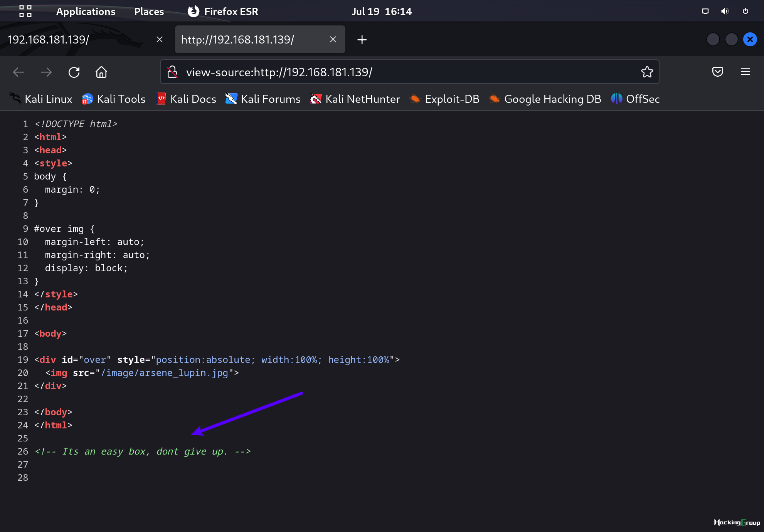Open the Firefox ESR app menu
This screenshot has height=532, width=764.
click(x=223, y=12)
